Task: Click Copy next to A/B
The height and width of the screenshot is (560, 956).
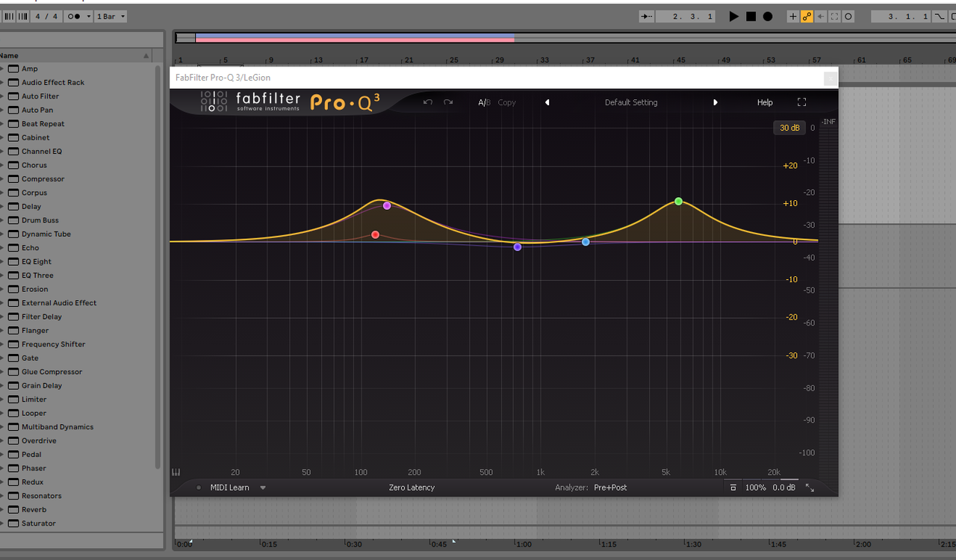Action: [506, 102]
